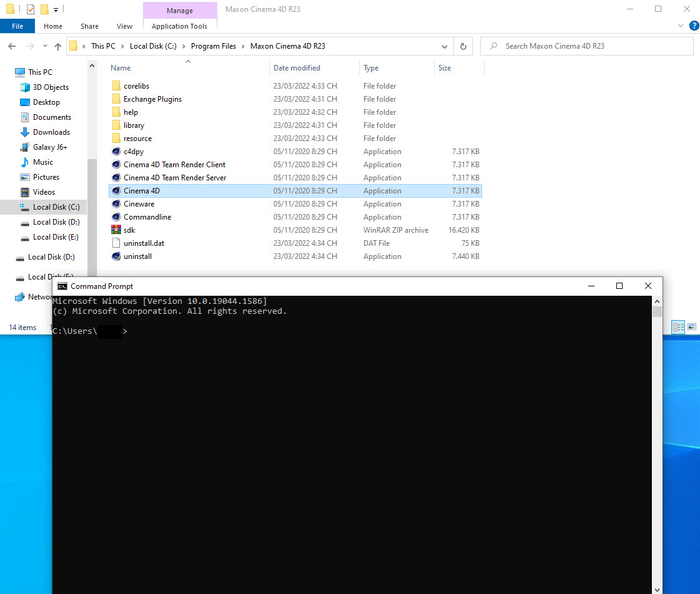Viewport: 700px width, 594px height.
Task: Open the Customize Quick Access Toolbar dropdown
Action: [x=56, y=9]
